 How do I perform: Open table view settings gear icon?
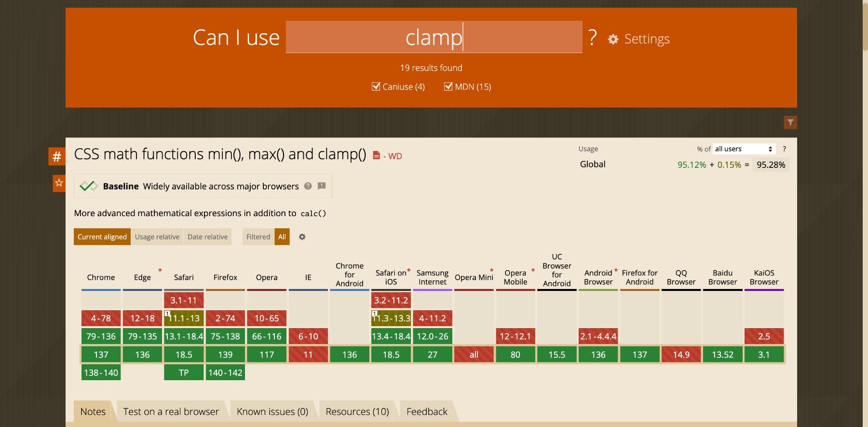coord(302,237)
